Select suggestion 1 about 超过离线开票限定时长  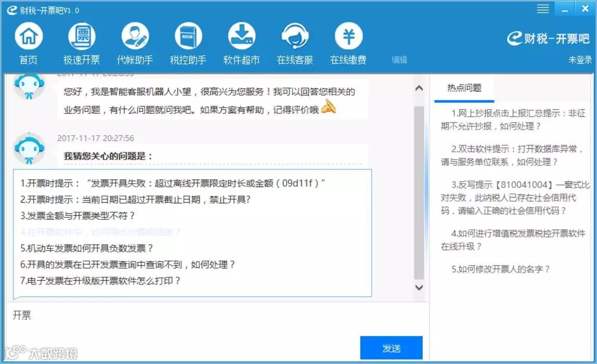[173, 183]
